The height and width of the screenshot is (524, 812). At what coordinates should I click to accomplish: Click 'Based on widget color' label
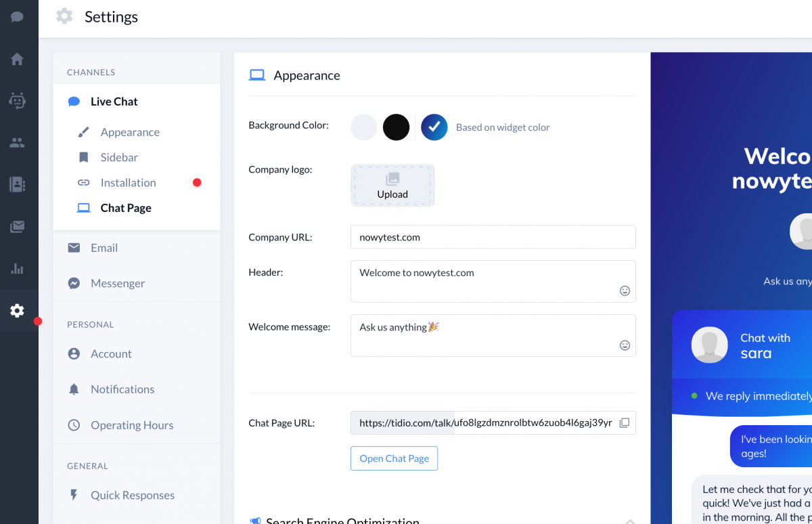click(503, 127)
